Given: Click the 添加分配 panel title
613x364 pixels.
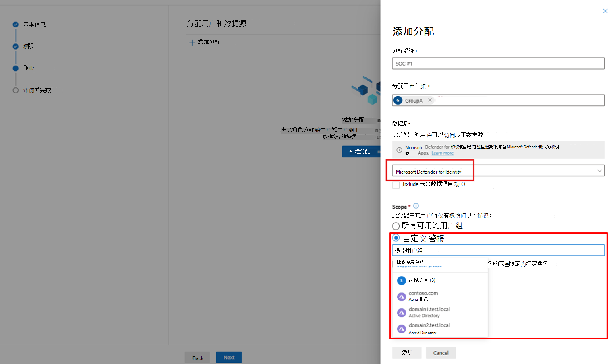Looking at the screenshot, I should coord(413,31).
